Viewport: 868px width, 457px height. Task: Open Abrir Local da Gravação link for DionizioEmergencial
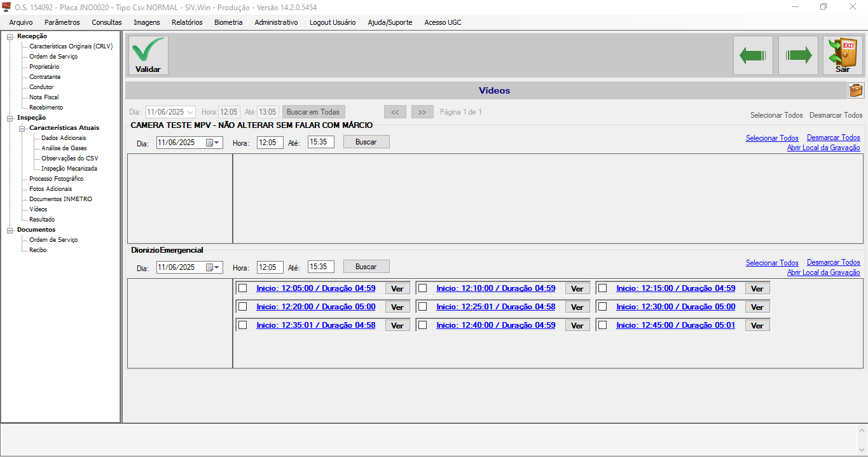pos(823,272)
